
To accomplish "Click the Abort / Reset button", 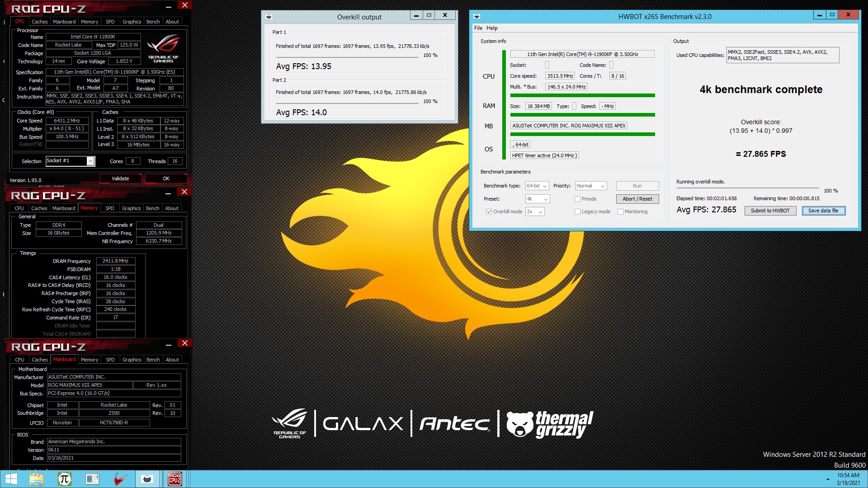I will [637, 199].
